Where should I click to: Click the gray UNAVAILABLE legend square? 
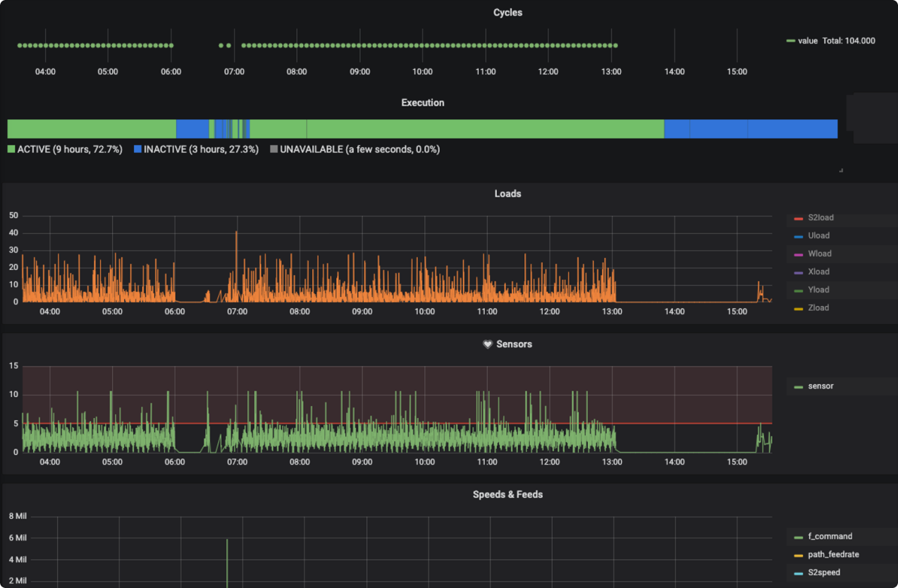pos(273,149)
